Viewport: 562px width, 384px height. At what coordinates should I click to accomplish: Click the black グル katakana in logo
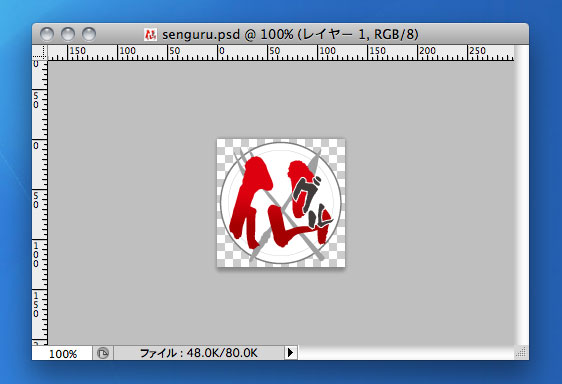(x=312, y=203)
